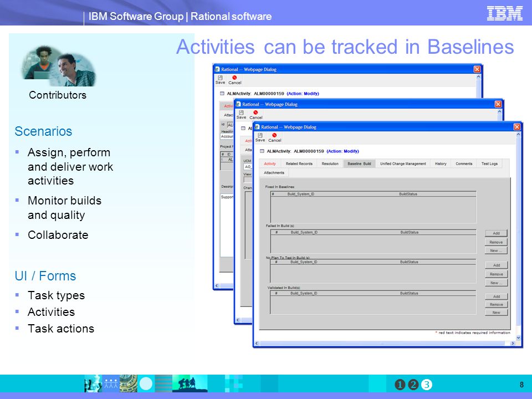The height and width of the screenshot is (399, 532).
Task: Collapse the ALMActivity header in front dialog
Action: point(262,151)
